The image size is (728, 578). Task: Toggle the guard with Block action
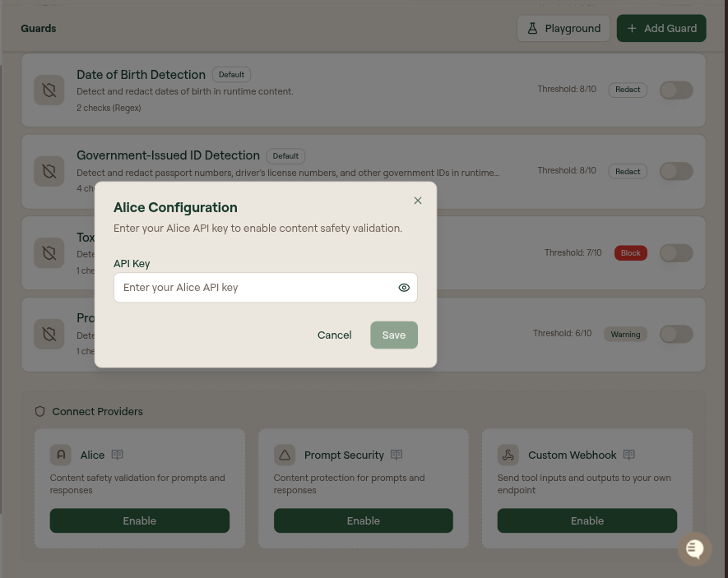(676, 252)
